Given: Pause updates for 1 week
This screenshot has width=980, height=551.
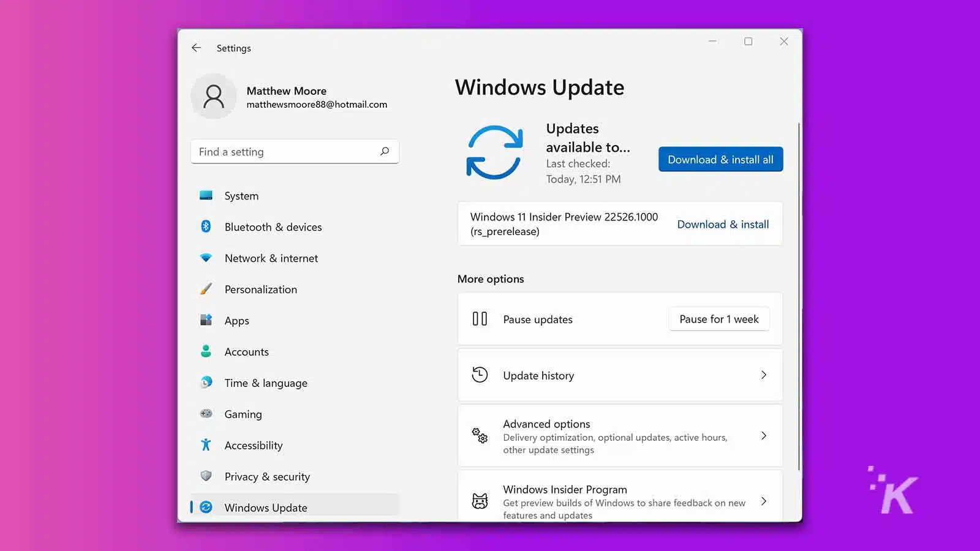Looking at the screenshot, I should coord(718,318).
